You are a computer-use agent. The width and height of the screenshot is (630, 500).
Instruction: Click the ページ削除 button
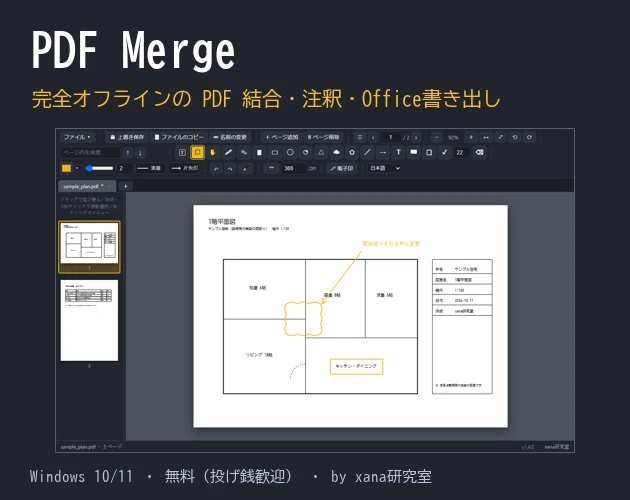[323, 137]
